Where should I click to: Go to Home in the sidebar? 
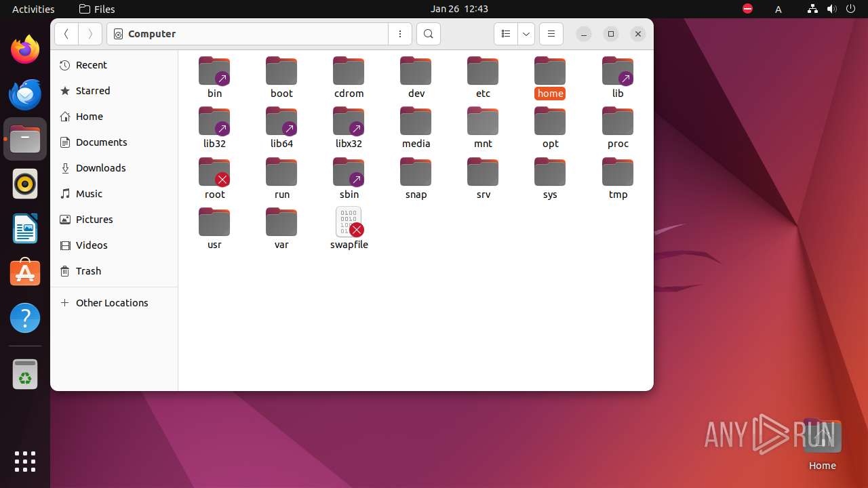[114, 117]
